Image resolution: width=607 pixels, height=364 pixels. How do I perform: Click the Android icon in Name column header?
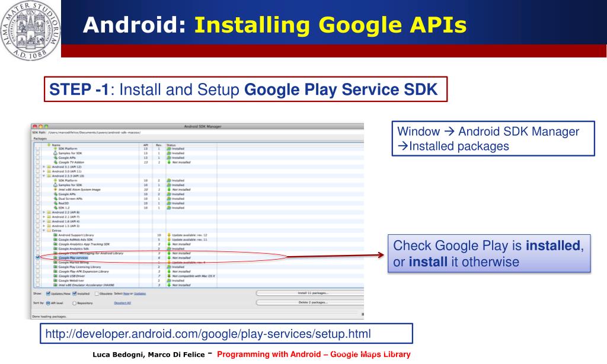(49, 145)
